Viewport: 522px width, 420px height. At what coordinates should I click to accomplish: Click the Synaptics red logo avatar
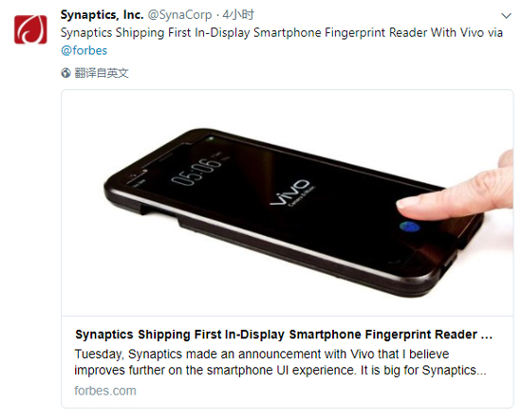coord(30,29)
